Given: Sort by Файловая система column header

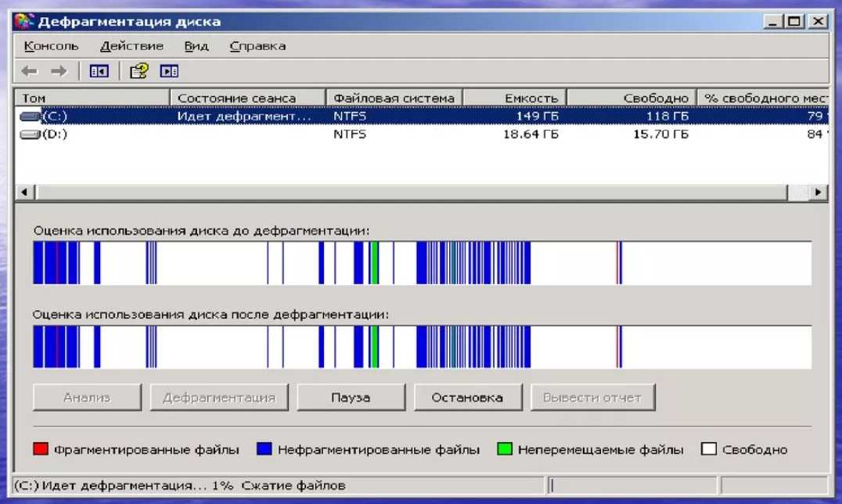Looking at the screenshot, I should 394,98.
